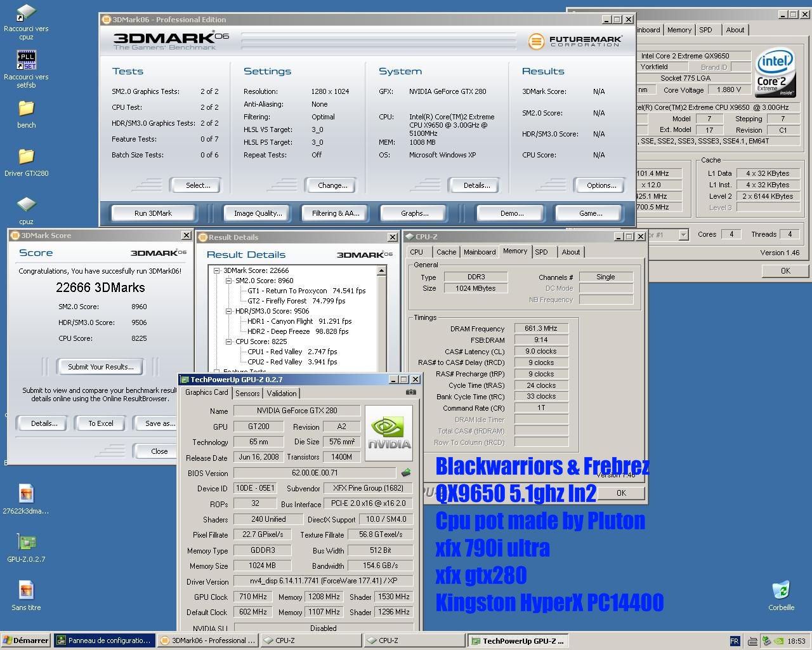Open the 'Raccourci vers cpuz' desktop shortcut
Screen dimensions: 812x650
(x=26, y=22)
